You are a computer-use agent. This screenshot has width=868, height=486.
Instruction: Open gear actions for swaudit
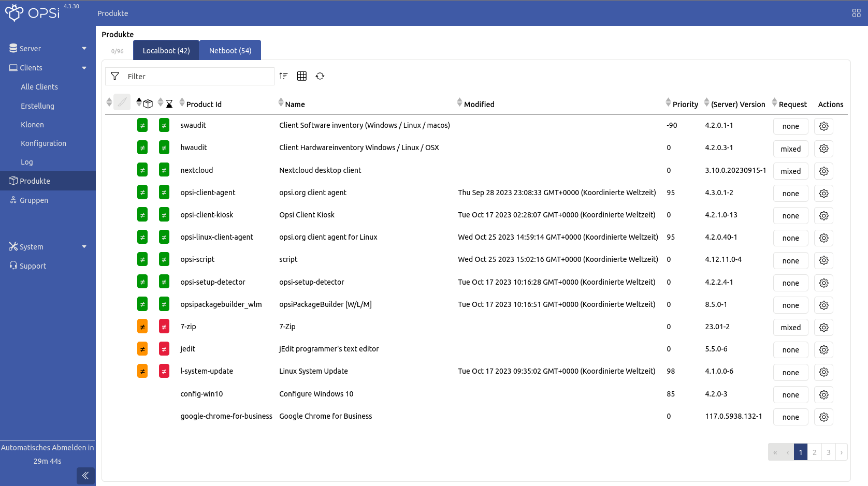[823, 126]
